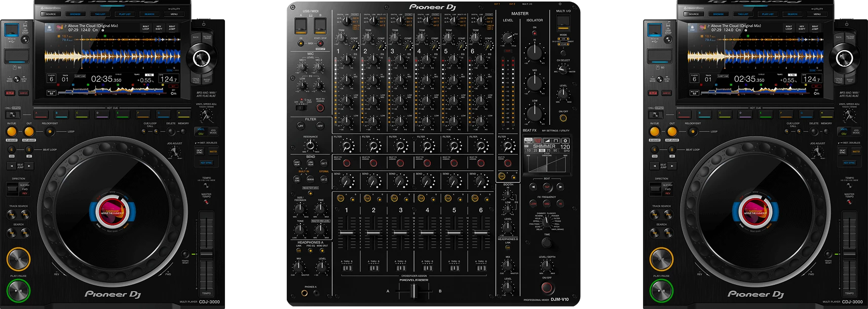Click DELETE button on the left deck
This screenshot has width=868, height=309.
pos(172,131)
